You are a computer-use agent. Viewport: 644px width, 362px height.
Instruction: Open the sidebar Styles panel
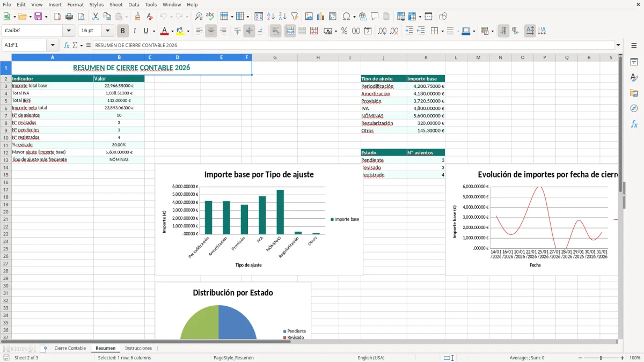pos(634,77)
